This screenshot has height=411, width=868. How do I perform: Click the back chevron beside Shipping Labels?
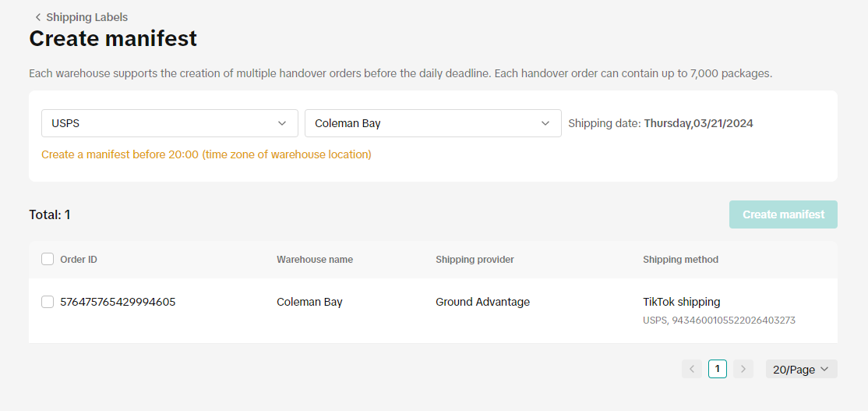coord(37,17)
